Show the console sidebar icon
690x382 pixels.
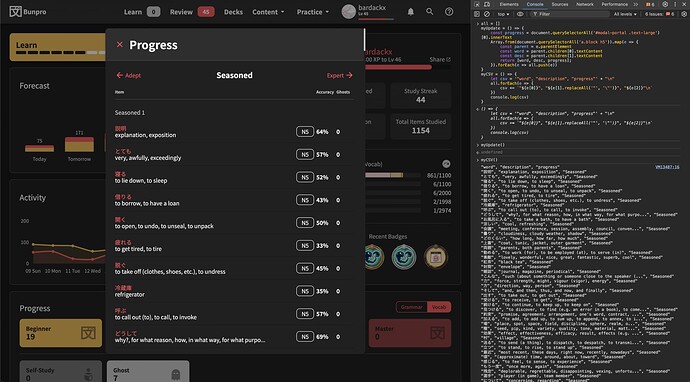pos(477,14)
